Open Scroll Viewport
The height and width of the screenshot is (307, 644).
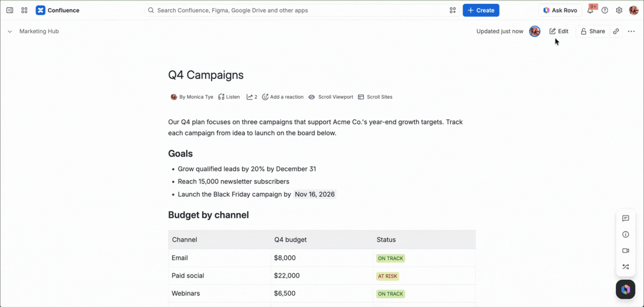click(x=331, y=97)
